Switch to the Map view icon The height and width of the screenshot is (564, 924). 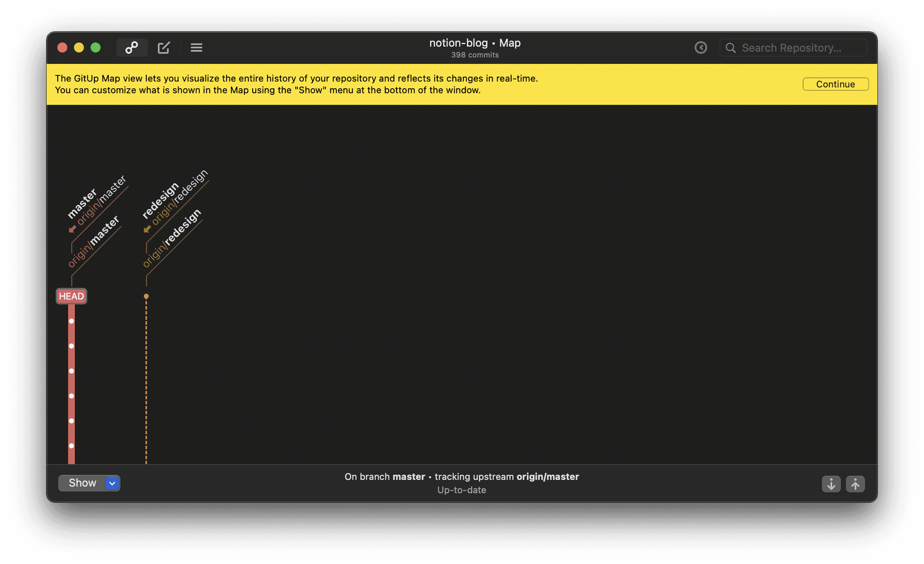(x=132, y=48)
